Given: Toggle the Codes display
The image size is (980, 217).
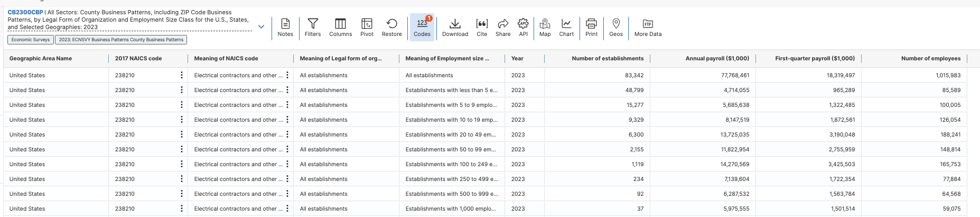Looking at the screenshot, I should tap(422, 28).
